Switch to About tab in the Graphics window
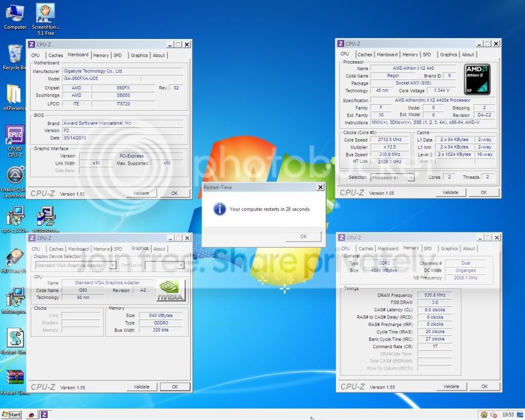Screen dimensions: 525x420 click(159, 249)
